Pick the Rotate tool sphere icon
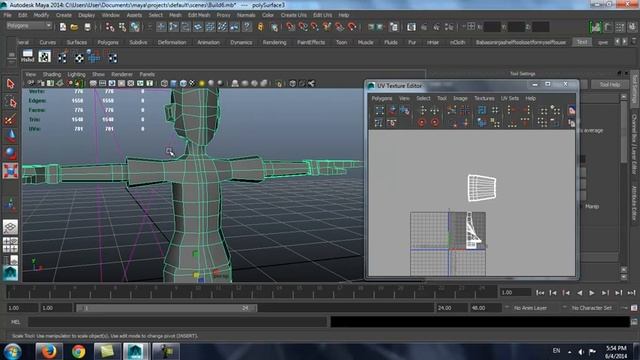 tap(11, 153)
